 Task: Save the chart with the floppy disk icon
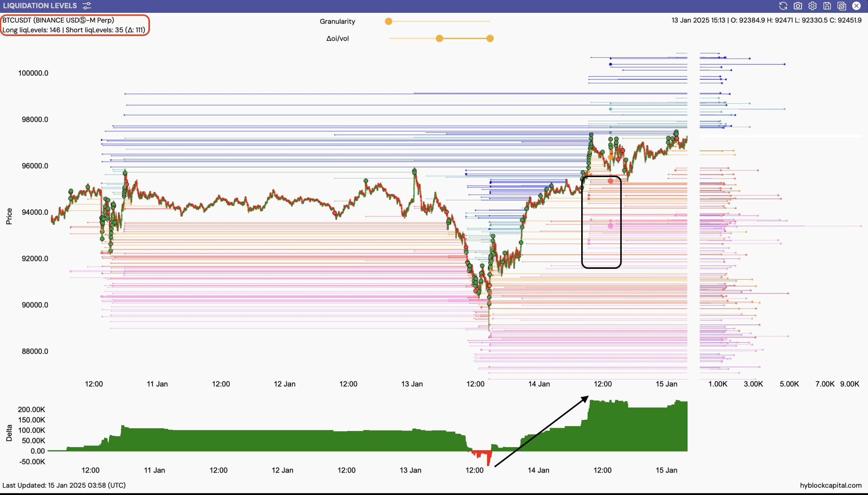(827, 6)
